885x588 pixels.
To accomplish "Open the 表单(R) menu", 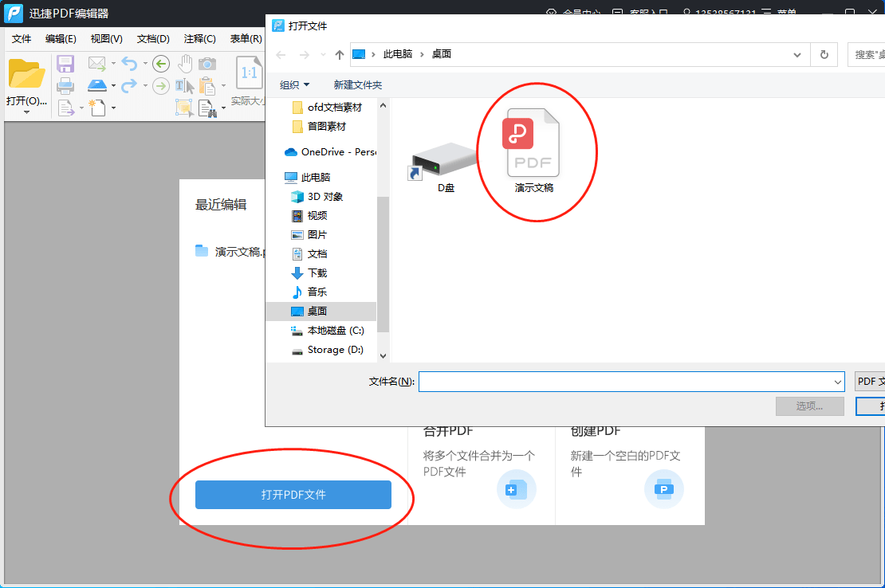I will pyautogui.click(x=246, y=39).
